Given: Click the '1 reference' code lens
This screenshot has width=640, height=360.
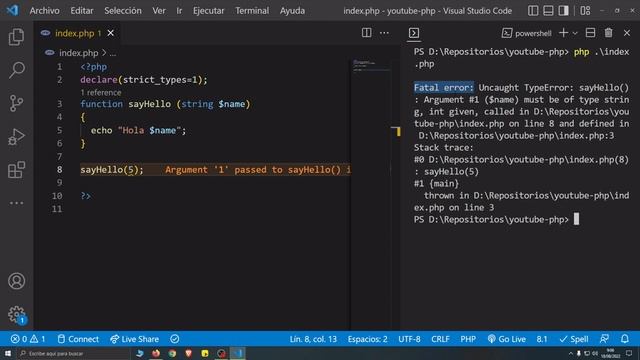Looking at the screenshot, I should [101, 92].
